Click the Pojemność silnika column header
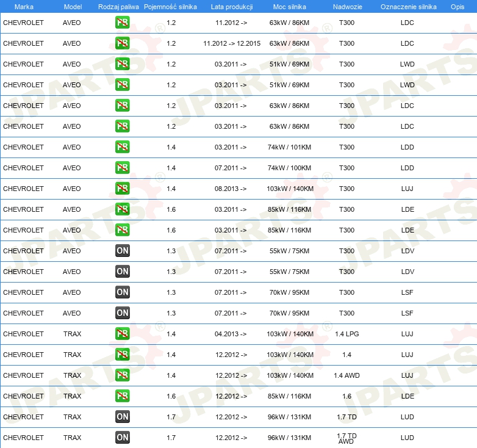This screenshot has height=448, width=477. coord(171,6)
